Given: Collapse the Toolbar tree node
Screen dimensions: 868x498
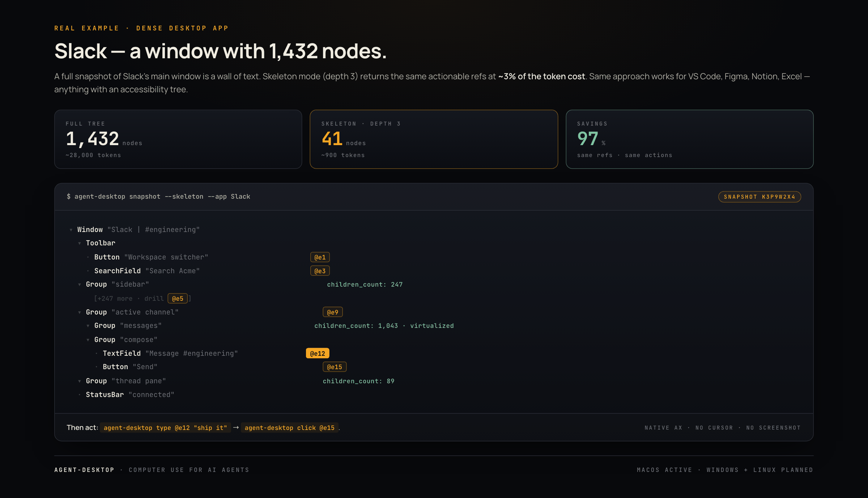Looking at the screenshot, I should (x=80, y=243).
